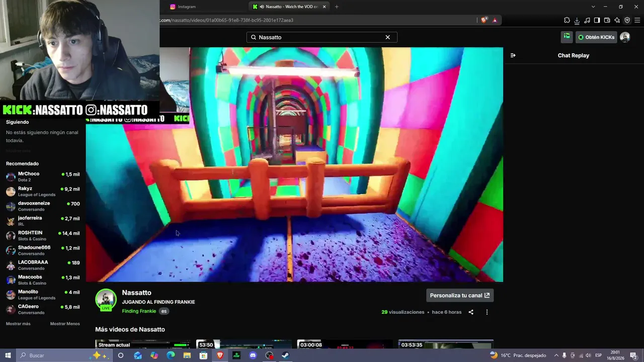The image size is (644, 362).
Task: Open davooxeneize recommended channel
Action: tap(43, 206)
